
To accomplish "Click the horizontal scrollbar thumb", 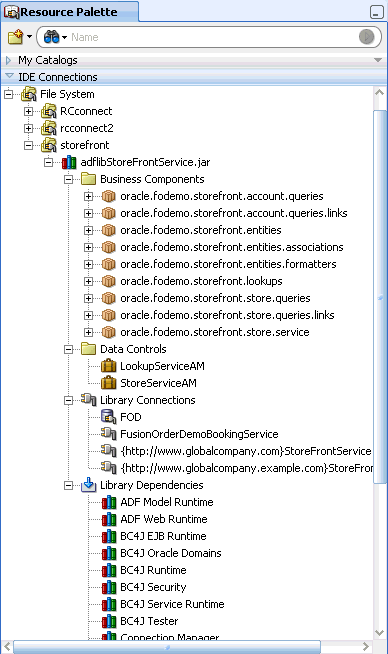I will coord(167,647).
